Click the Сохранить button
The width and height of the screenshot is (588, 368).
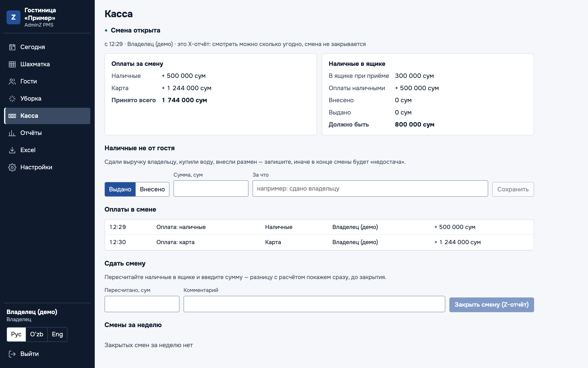pos(513,189)
